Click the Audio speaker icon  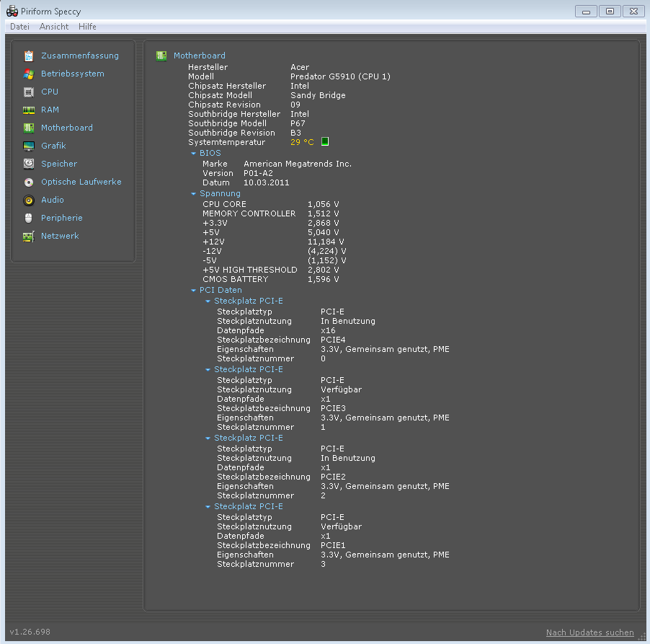click(x=29, y=200)
